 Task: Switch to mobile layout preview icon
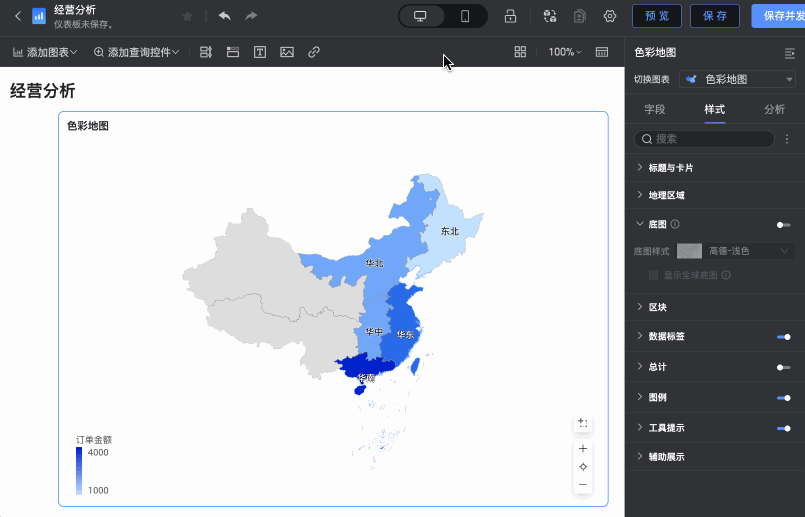(465, 16)
